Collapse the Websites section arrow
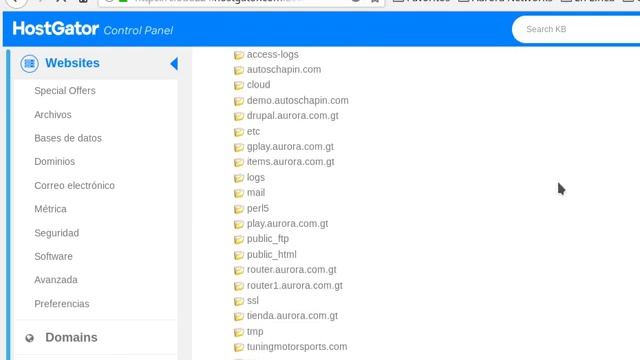Image resolution: width=640 pixels, height=360 pixels. pos(174,64)
